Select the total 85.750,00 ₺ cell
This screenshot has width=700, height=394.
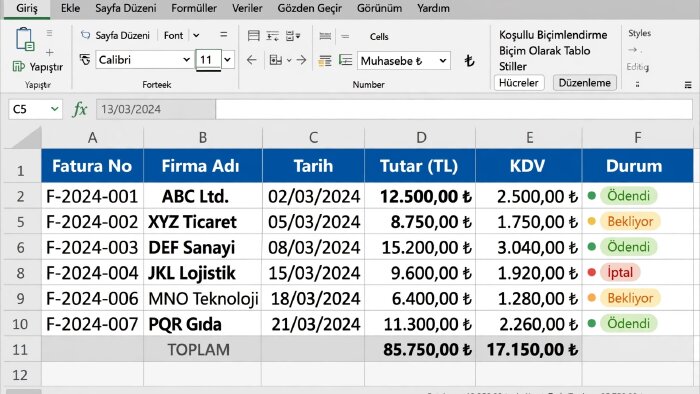(420, 349)
